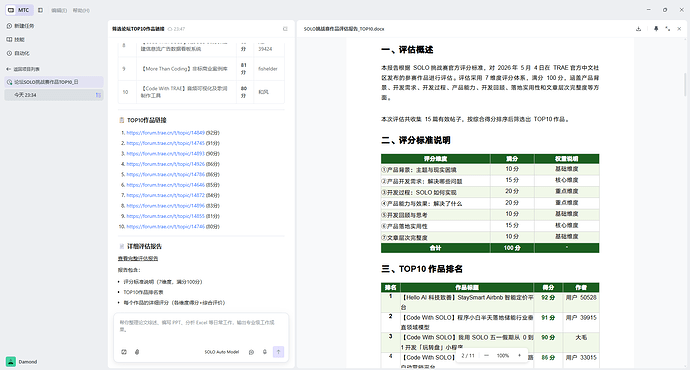Open forum link topic/14893 (90分)
Viewport: 690px width, 370px height.
(165, 154)
